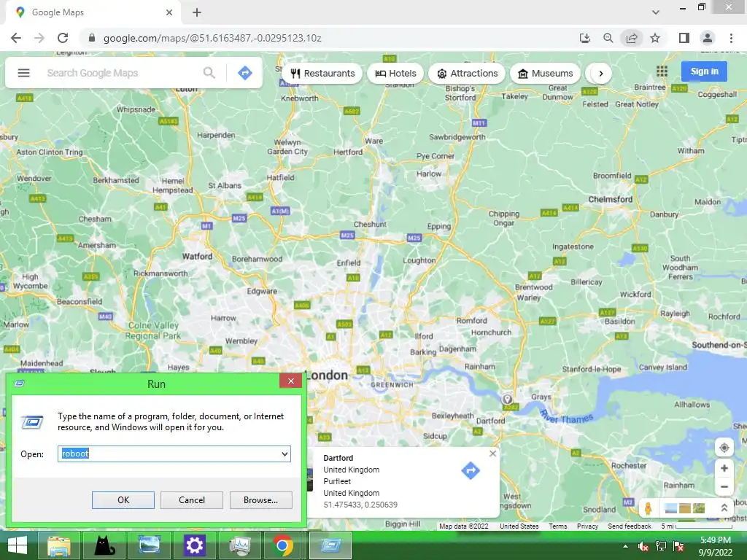Go back in Chrome
This screenshot has width=747, height=560.
tap(16, 38)
